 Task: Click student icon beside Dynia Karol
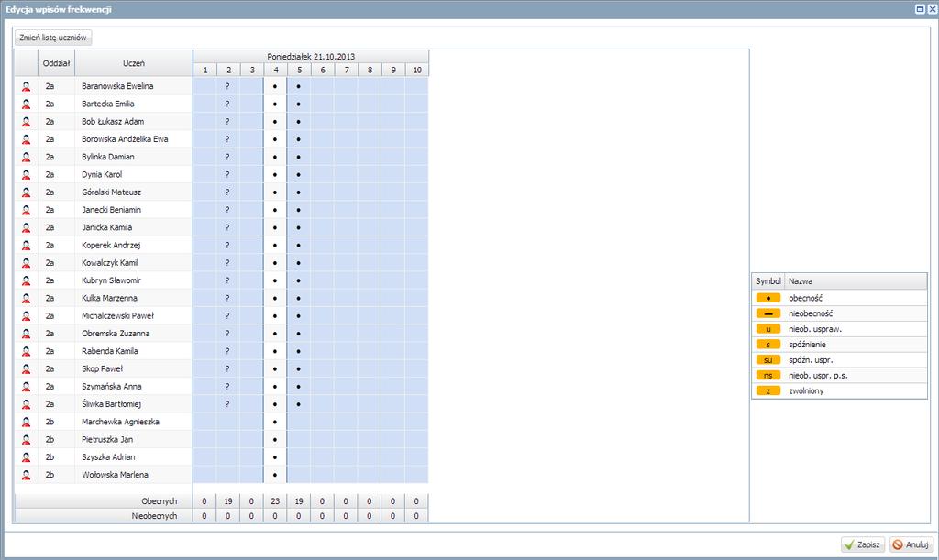click(26, 175)
